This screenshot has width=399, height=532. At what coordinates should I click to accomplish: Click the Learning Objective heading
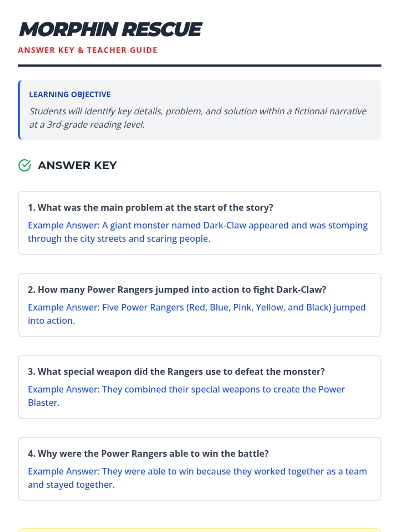click(70, 94)
